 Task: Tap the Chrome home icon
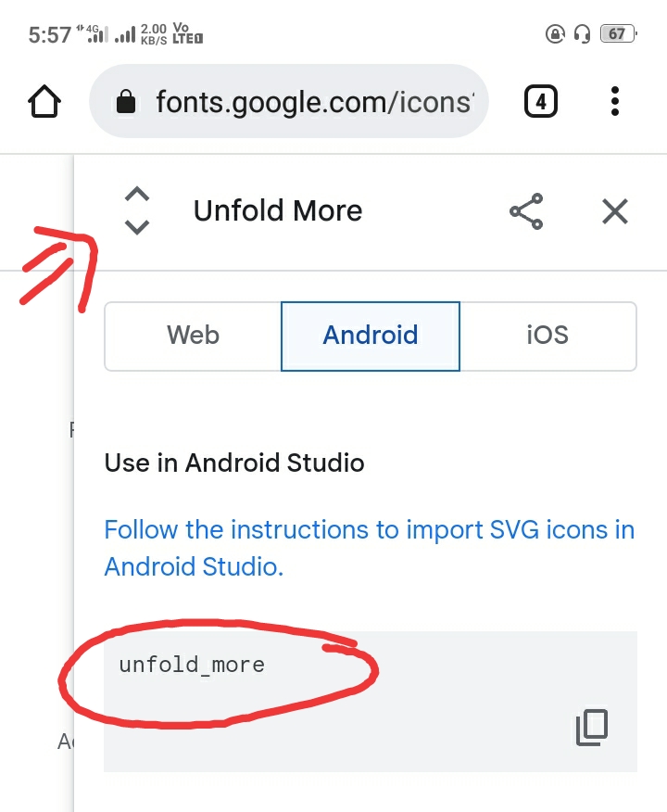[x=44, y=101]
